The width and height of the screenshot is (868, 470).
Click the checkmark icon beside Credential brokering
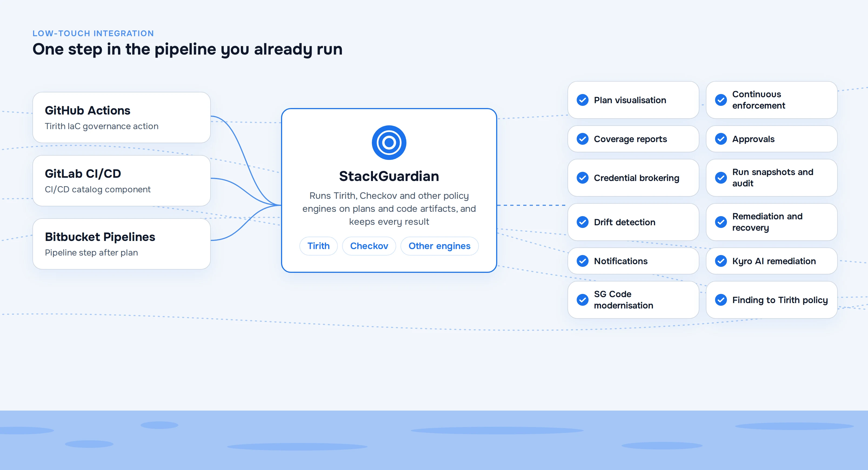coord(582,178)
